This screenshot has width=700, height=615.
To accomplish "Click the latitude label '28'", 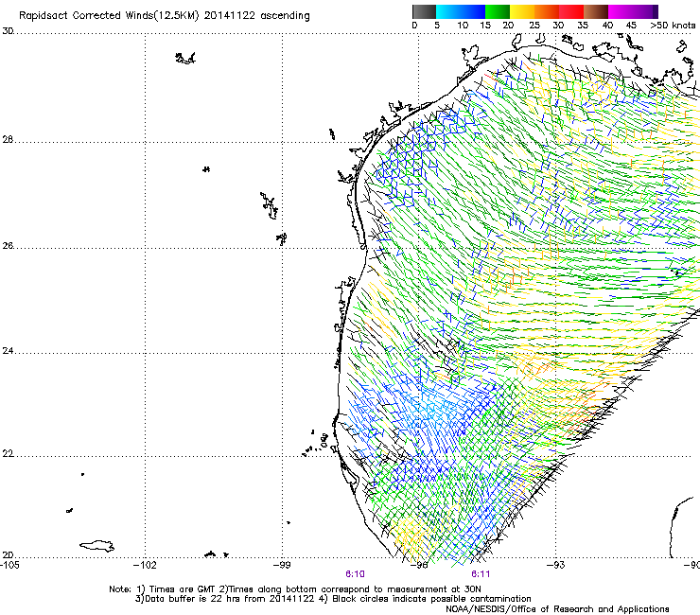I will (x=8, y=140).
